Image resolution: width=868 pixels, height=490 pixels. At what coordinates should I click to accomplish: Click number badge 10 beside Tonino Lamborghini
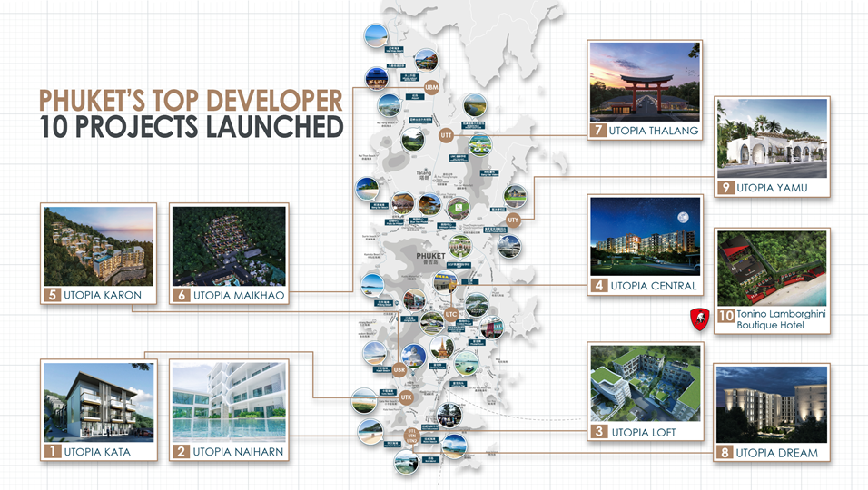[725, 315]
